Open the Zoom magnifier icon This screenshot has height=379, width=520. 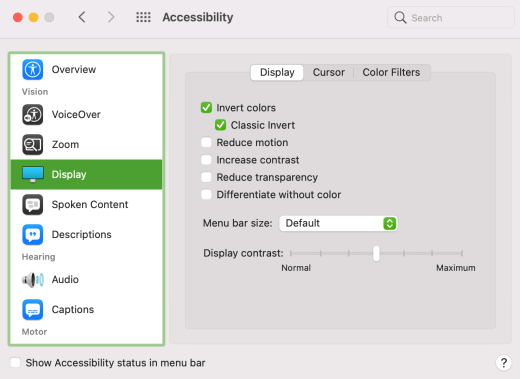32,145
